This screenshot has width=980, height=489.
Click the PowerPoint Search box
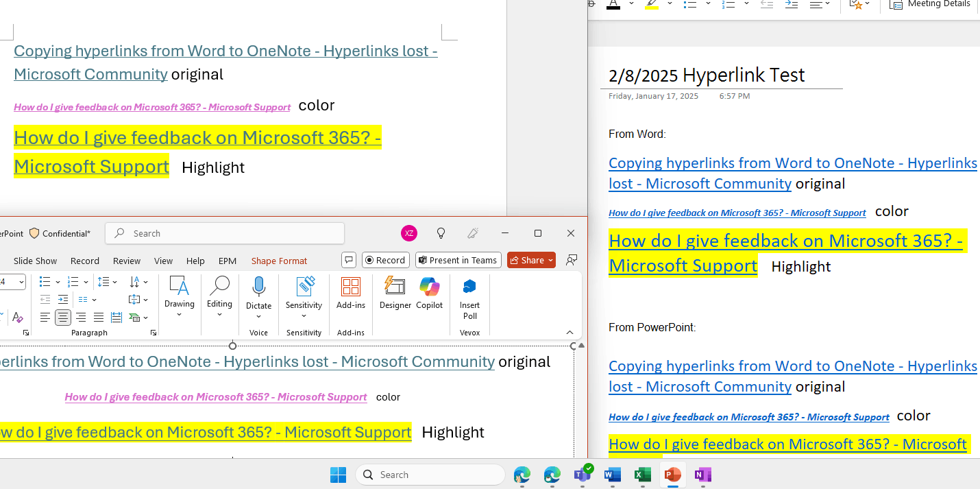(225, 233)
